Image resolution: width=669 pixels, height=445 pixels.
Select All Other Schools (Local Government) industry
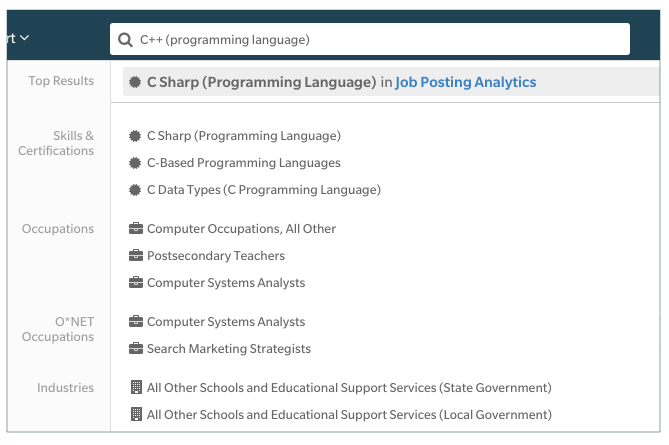tap(349, 415)
